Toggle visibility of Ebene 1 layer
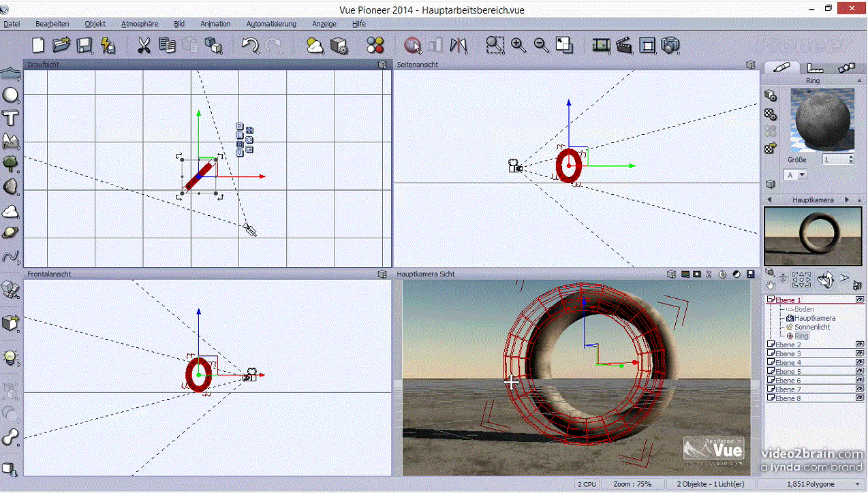This screenshot has width=868, height=493. [860, 300]
